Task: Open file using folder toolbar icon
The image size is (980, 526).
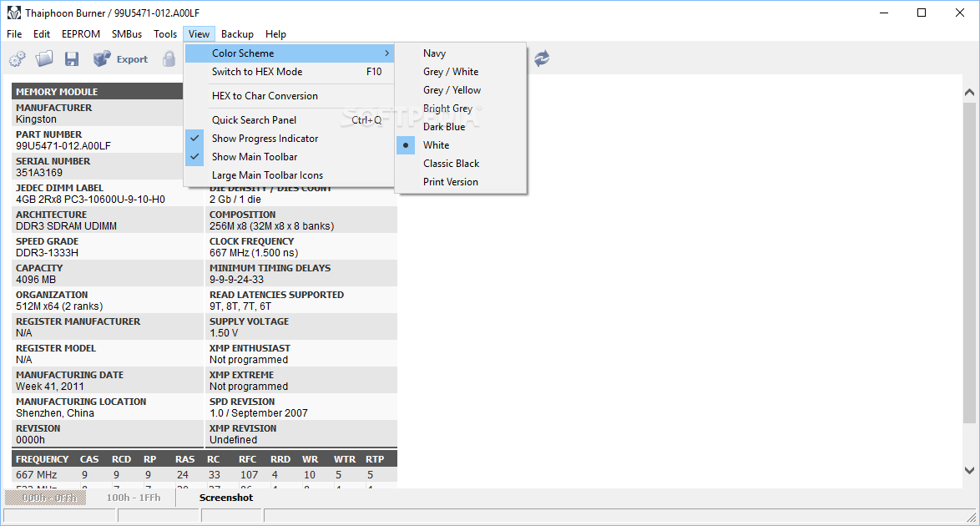Action: point(44,58)
